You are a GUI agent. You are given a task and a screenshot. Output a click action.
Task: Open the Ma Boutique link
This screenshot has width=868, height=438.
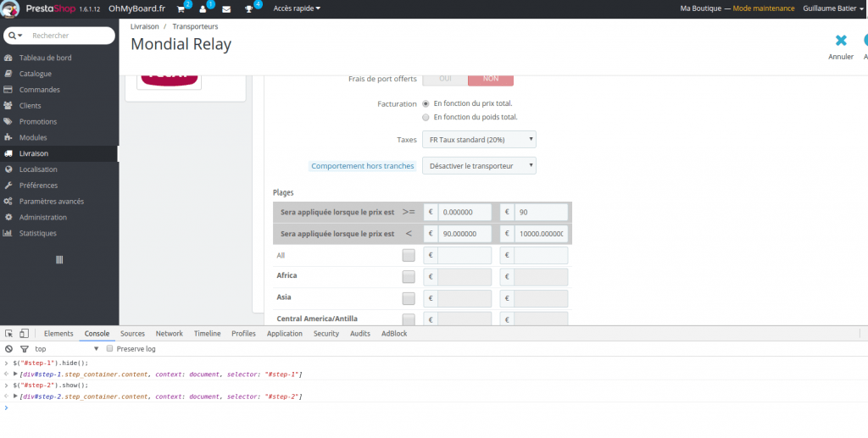[x=701, y=8]
